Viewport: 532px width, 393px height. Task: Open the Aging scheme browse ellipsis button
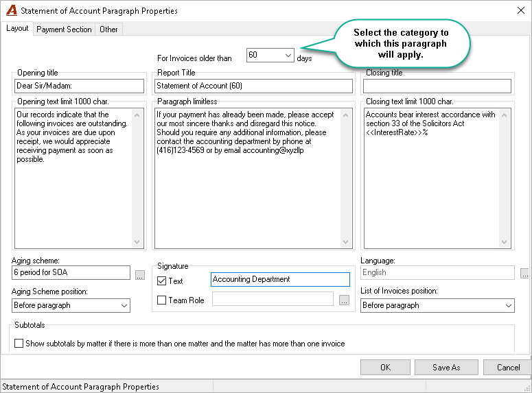(x=140, y=275)
